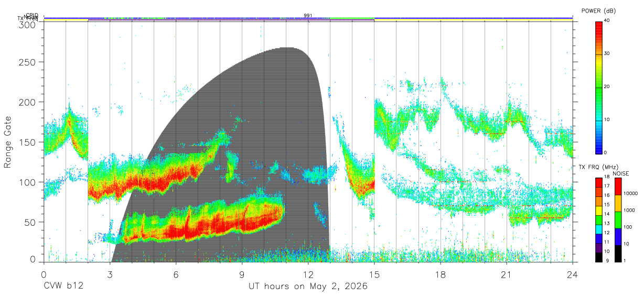Click the cyan 12–13 MHz TX frequency swatch

(x=599, y=228)
